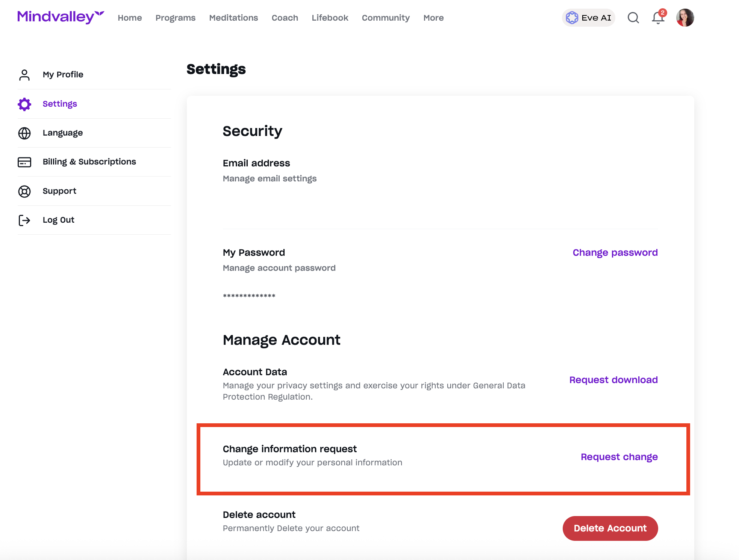
Task: Click the Eve AI sparkle icon
Action: (572, 18)
